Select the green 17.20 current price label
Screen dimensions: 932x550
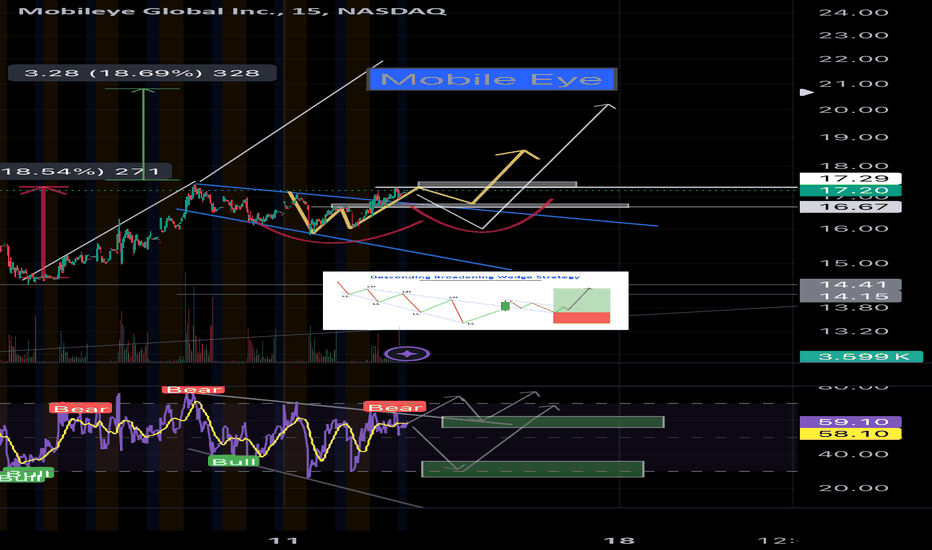(850, 191)
